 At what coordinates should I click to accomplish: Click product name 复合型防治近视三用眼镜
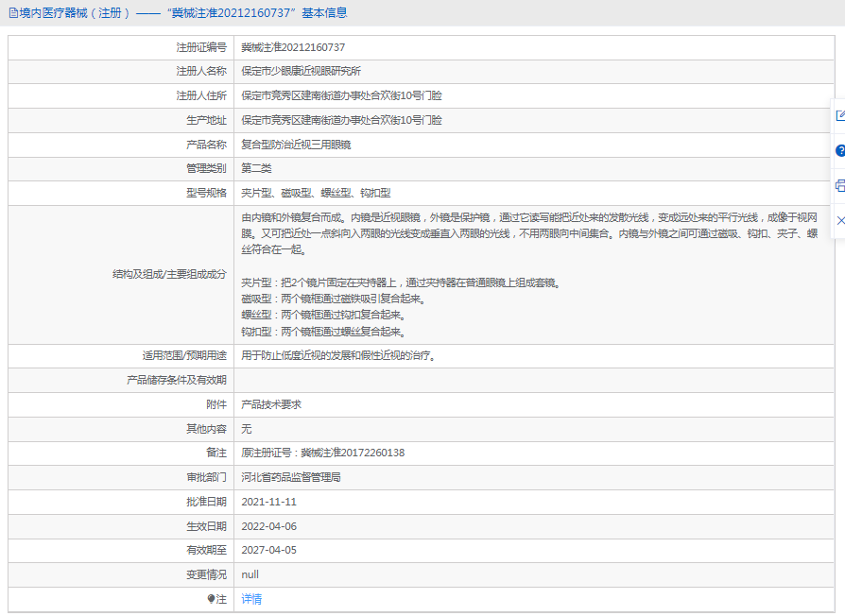coord(296,145)
